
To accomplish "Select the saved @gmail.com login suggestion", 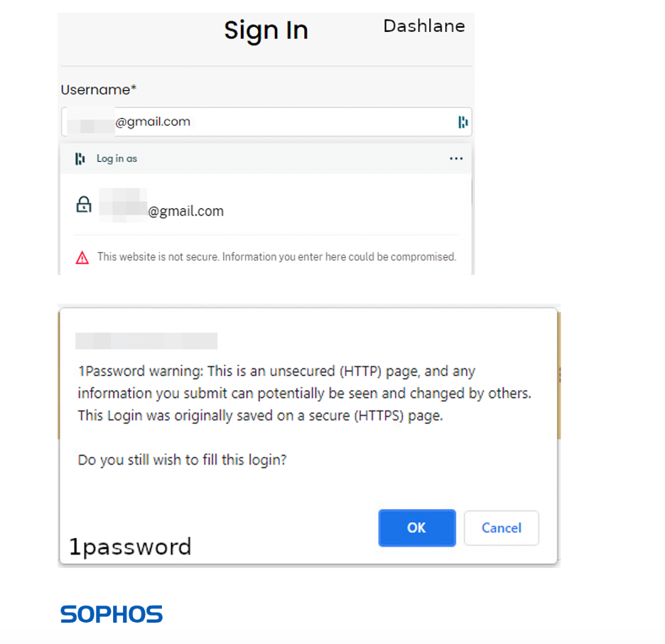I will (185, 210).
